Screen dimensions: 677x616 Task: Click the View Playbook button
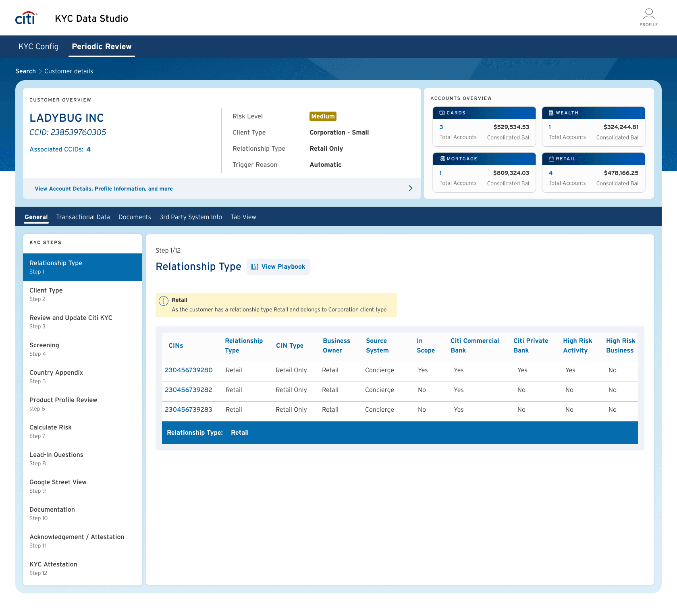pos(278,267)
